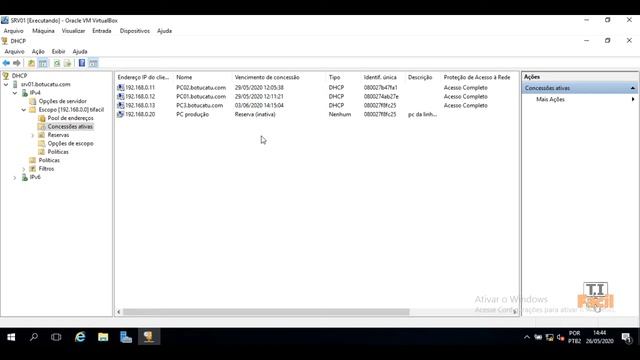Open Ajuda menu in DHCP console

[x=80, y=51]
